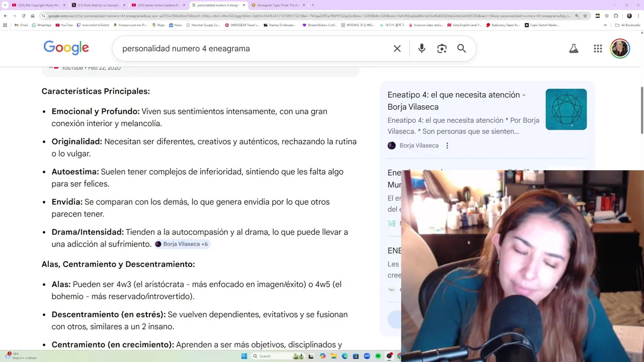Open Chrome's three-dot menu
Screen dimensions: 644x362
[x=638, y=16]
